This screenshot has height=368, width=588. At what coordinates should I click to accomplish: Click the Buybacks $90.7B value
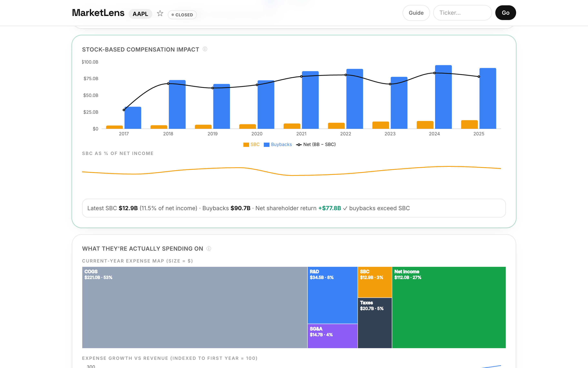click(x=240, y=208)
